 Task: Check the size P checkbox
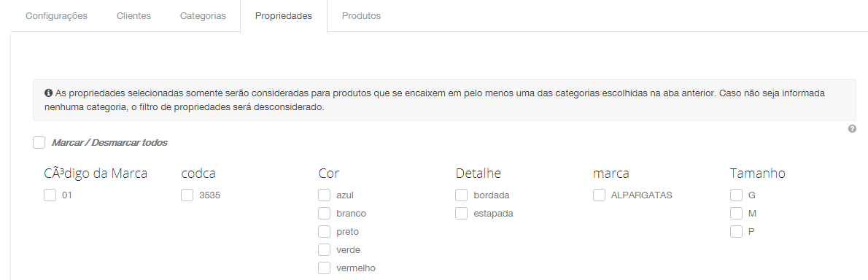point(736,232)
